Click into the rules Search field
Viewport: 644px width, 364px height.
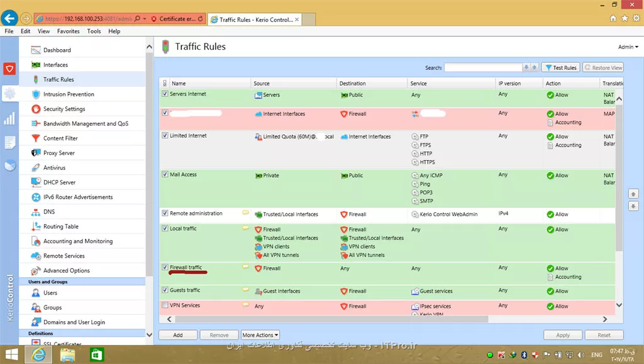[x=483, y=67]
